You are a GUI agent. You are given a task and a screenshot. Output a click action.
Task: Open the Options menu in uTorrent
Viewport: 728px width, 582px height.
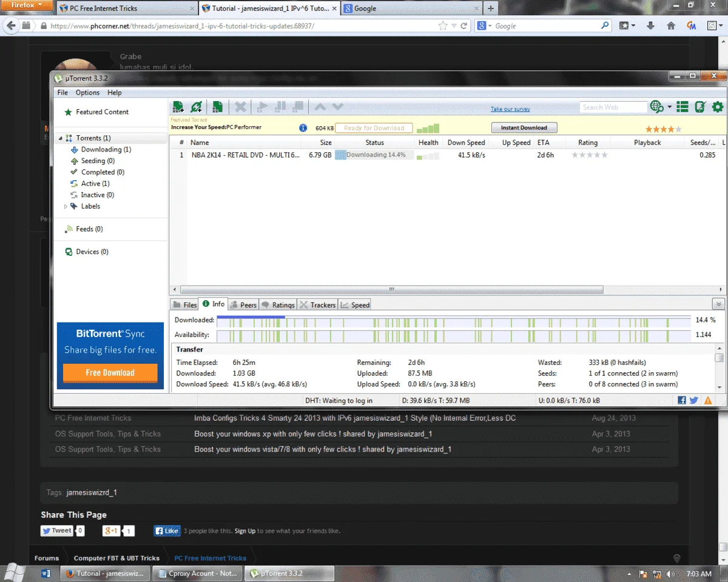pyautogui.click(x=87, y=93)
